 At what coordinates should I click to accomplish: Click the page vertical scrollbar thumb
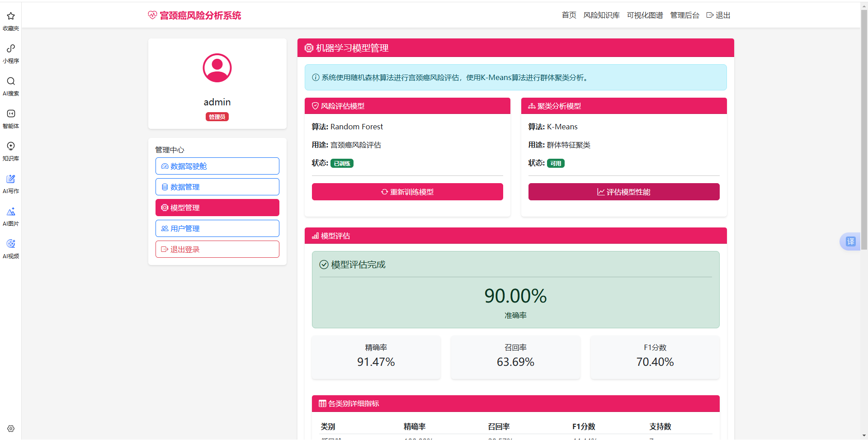tap(864, 129)
